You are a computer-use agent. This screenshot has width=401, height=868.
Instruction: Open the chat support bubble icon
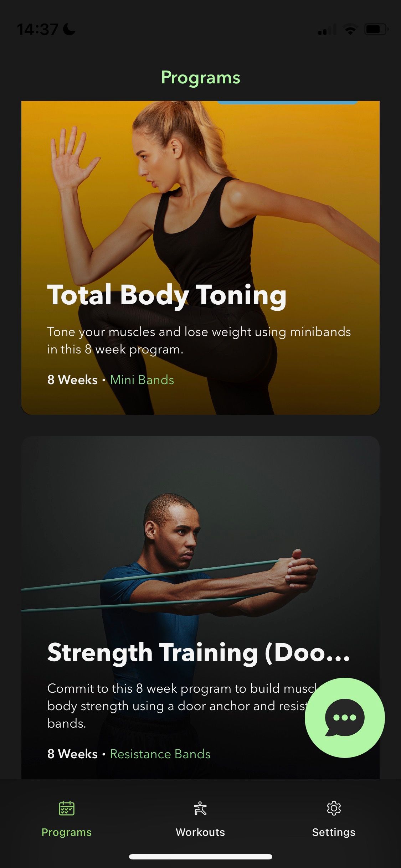point(345,718)
